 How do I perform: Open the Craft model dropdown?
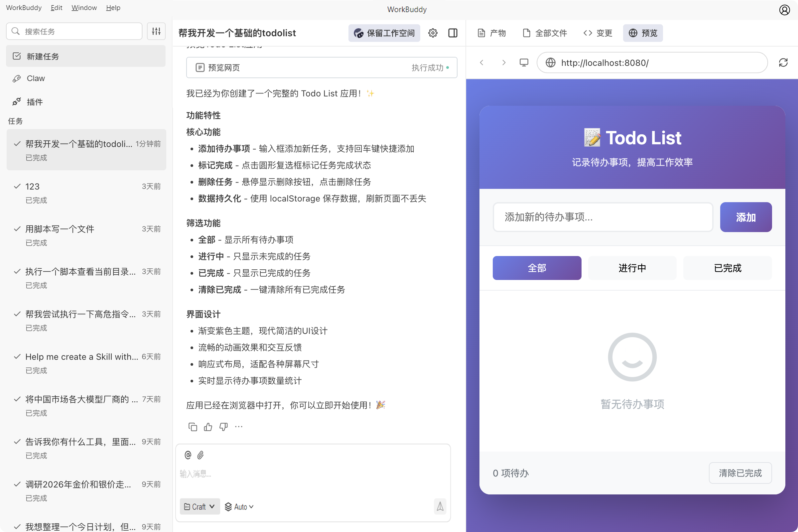click(199, 506)
